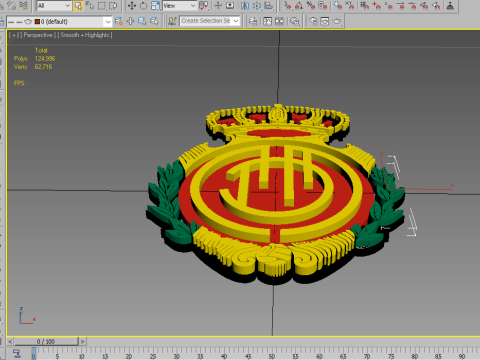
Task: Open Edit Named Selection Sets
Action: tap(172, 21)
